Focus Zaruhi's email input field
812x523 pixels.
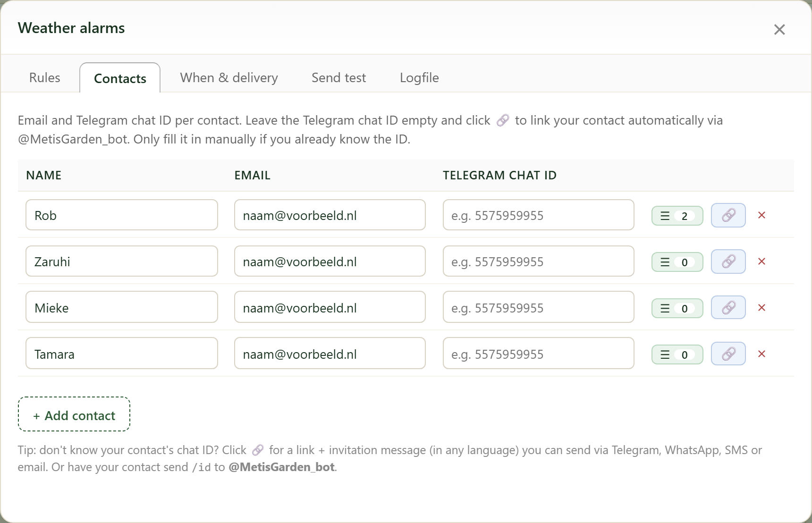pyautogui.click(x=330, y=261)
